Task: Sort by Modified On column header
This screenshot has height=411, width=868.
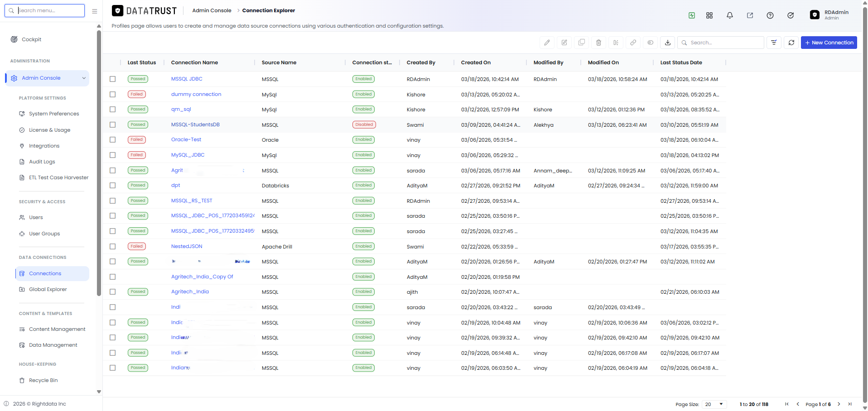Action: point(603,62)
